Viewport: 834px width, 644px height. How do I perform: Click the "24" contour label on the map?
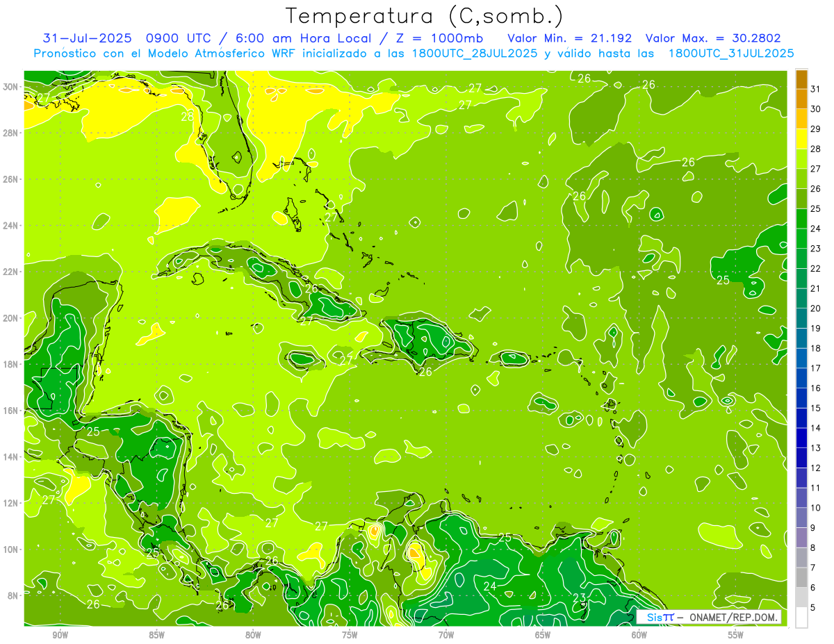pos(489,587)
